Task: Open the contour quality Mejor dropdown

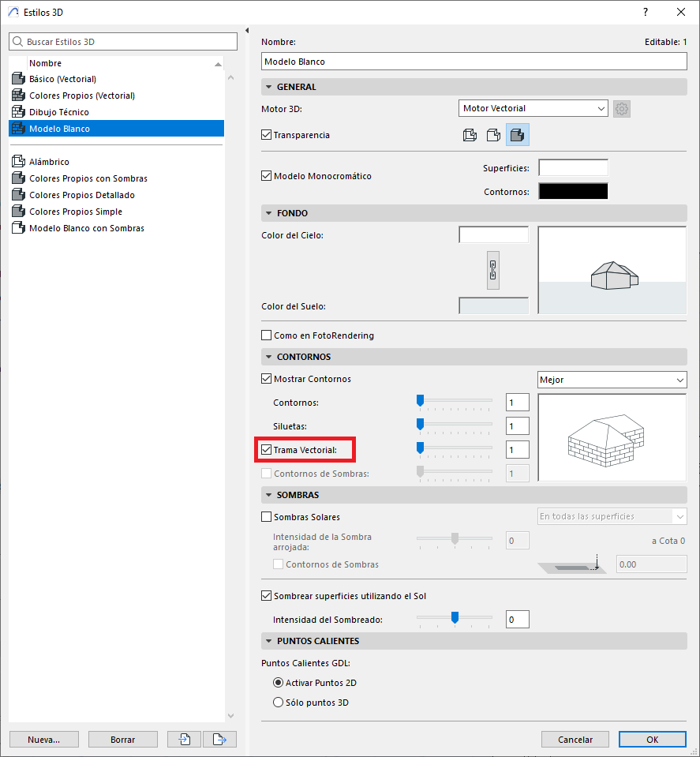Action: (x=612, y=380)
